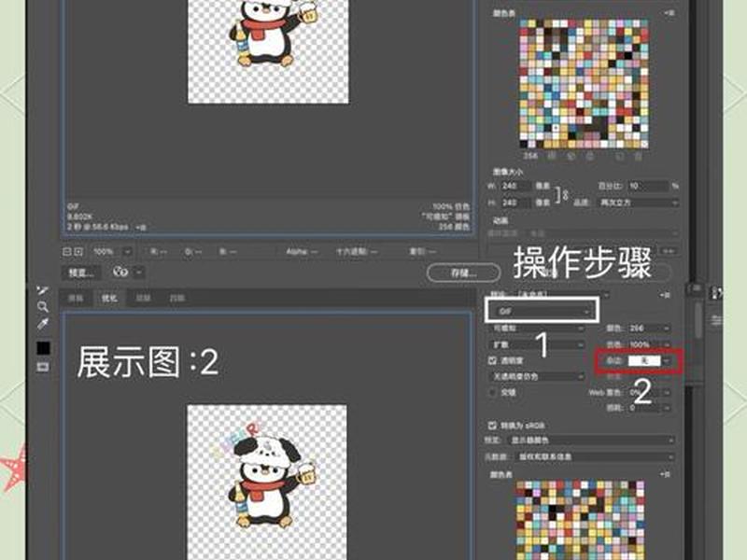Screen dimensions: 747x560
Task: Click the lower penguin preview image
Action: 267,483
